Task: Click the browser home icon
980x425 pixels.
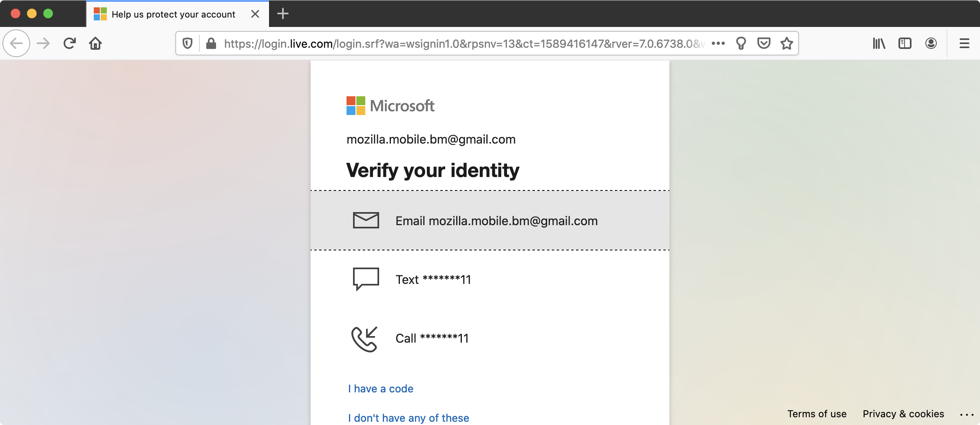Action: point(95,43)
